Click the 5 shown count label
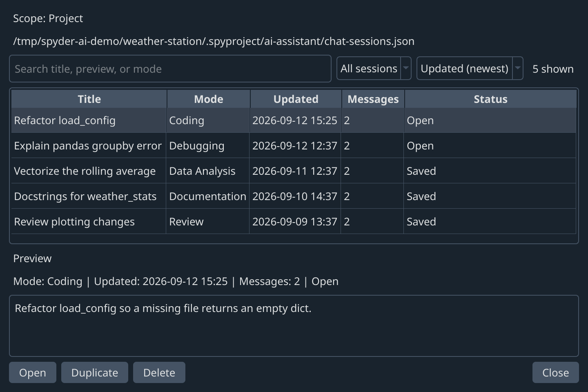The height and width of the screenshot is (392, 588). coord(553,69)
